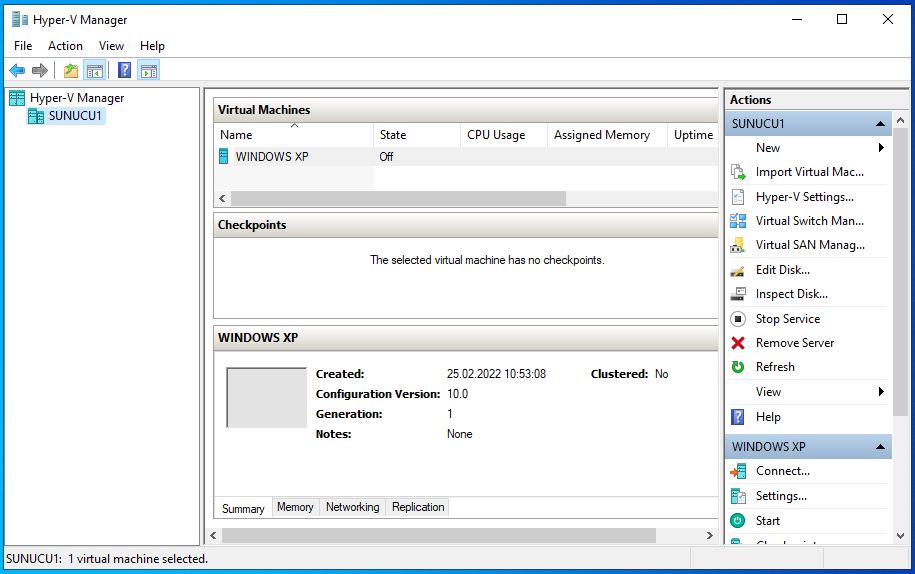Expand the View submenu arrow in Actions
Viewport: 915px width, 574px height.
[x=881, y=391]
